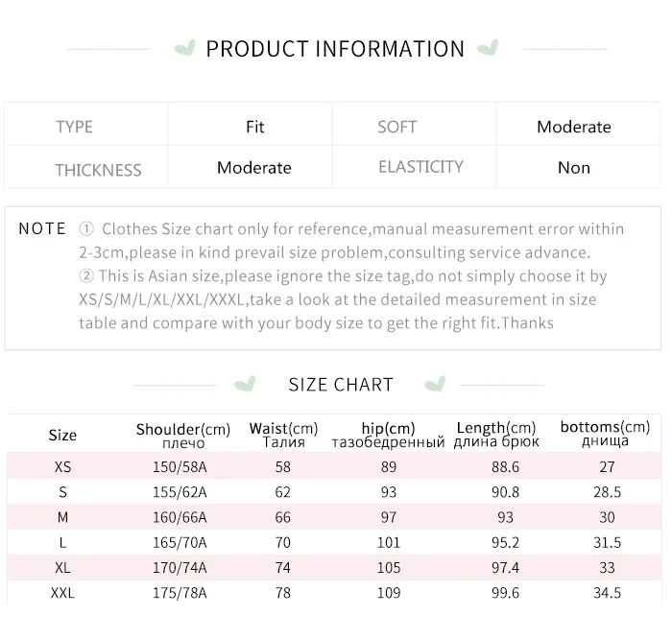The height and width of the screenshot is (639, 672).
Task: Click the leaf icon right of PRODUCT INFORMATION
Action: pyautogui.click(x=489, y=48)
